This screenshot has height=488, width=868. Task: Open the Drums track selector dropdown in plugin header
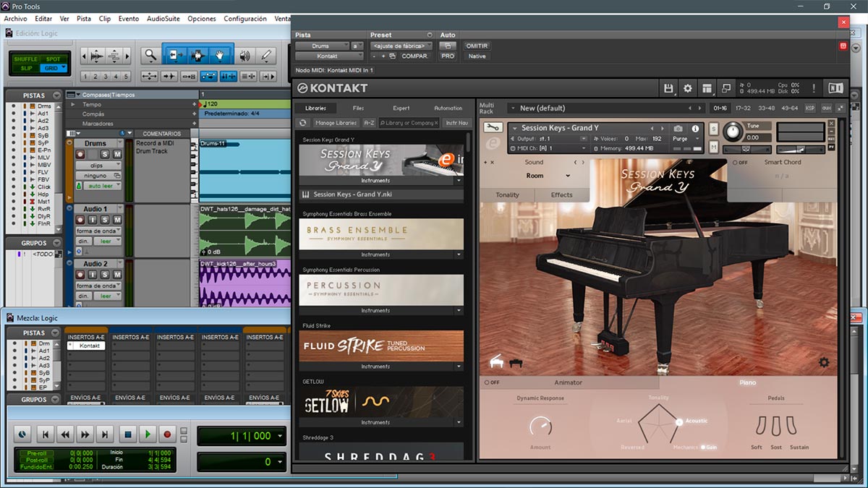coord(323,46)
